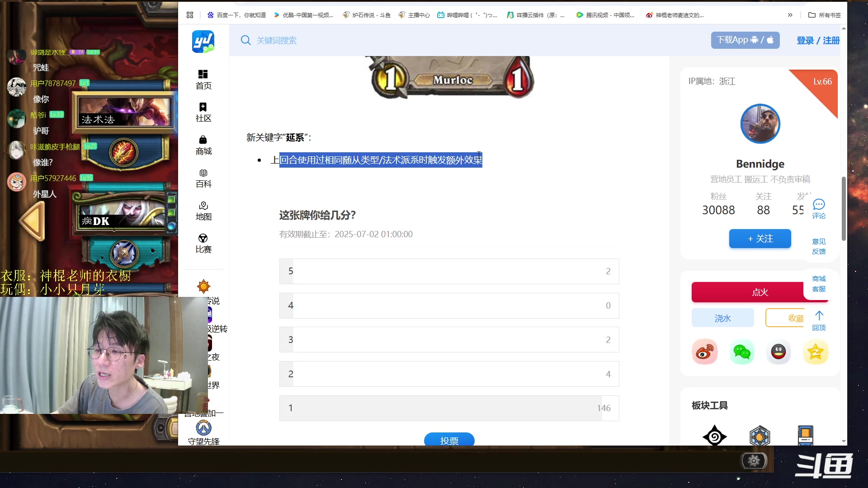Open 意见反馈 feedback shortcut

(x=819, y=247)
